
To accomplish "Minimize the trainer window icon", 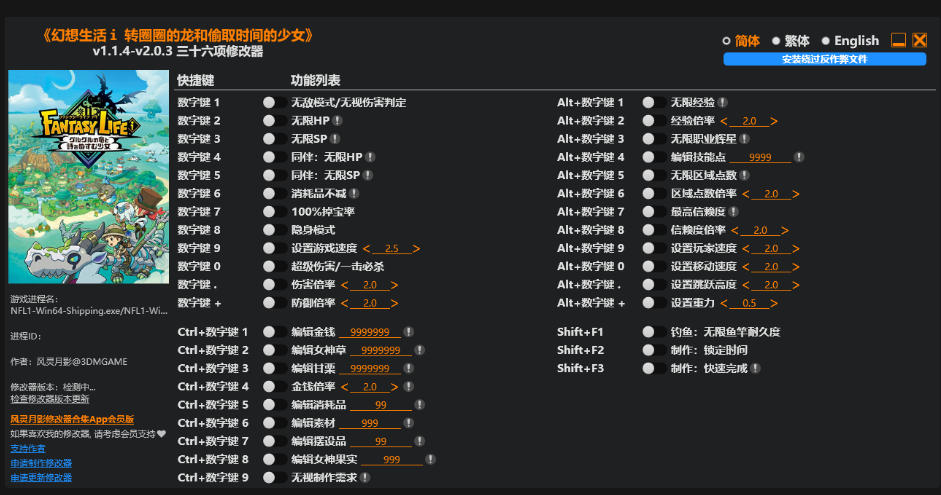I will pyautogui.click(x=898, y=40).
